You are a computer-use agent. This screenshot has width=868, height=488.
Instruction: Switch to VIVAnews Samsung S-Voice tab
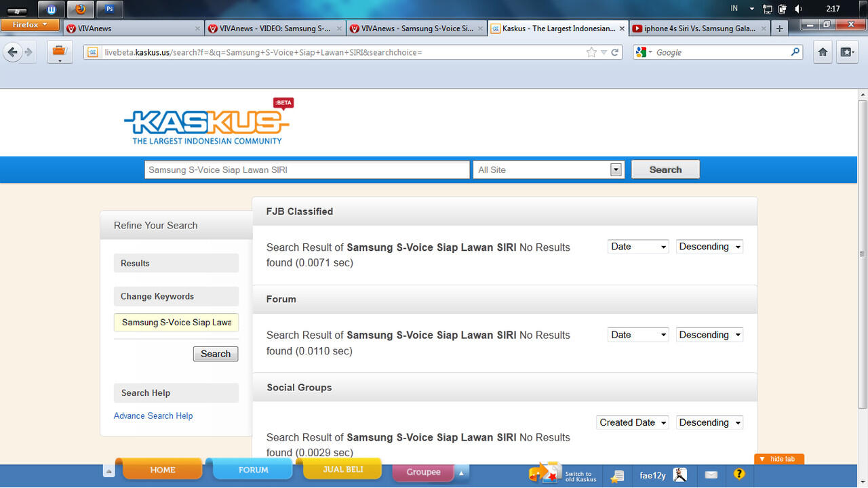417,28
